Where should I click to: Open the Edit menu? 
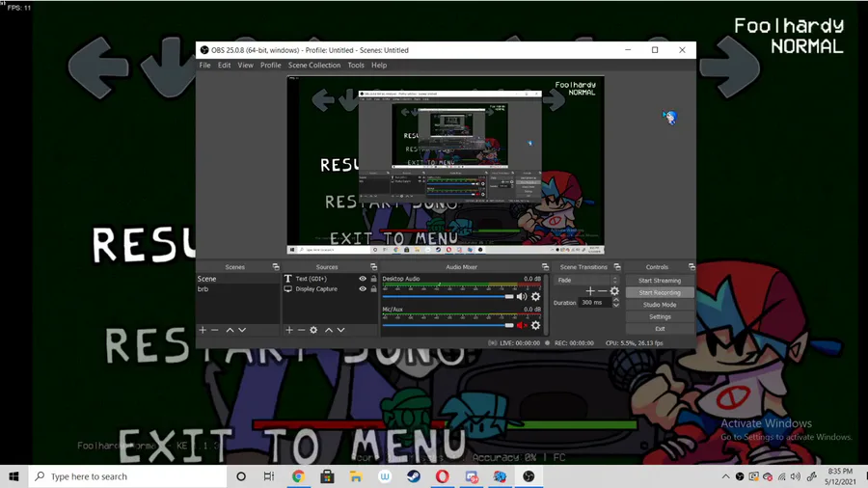[224, 66]
